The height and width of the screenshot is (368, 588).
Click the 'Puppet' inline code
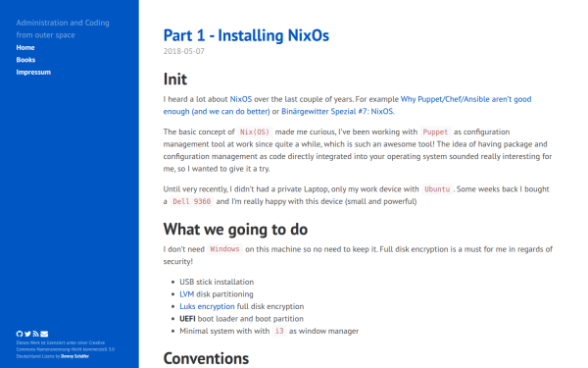[435, 132]
